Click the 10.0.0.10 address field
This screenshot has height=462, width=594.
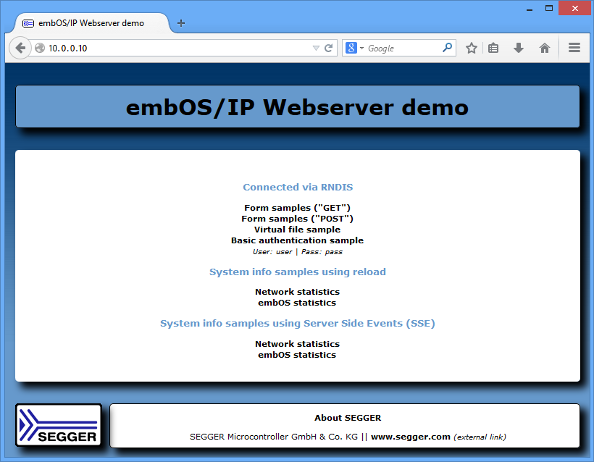[179, 48]
